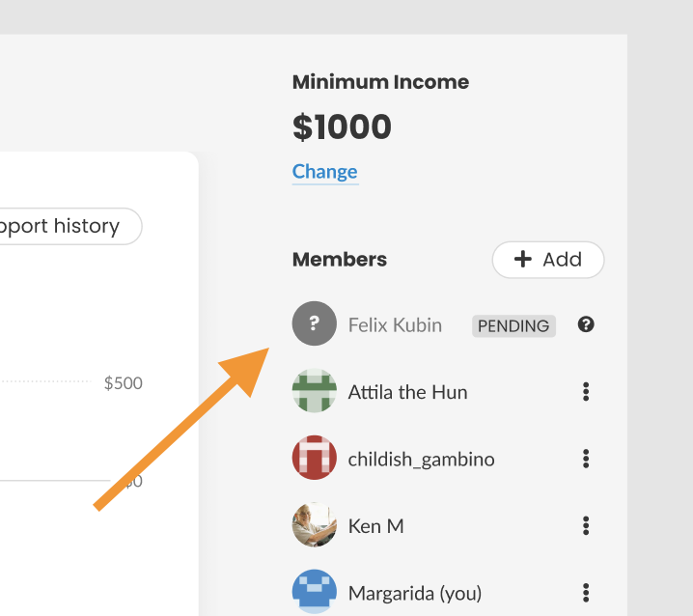Viewport: 693px width, 616px height.
Task: Click Attila the Hun's green avatar
Action: [x=315, y=390]
